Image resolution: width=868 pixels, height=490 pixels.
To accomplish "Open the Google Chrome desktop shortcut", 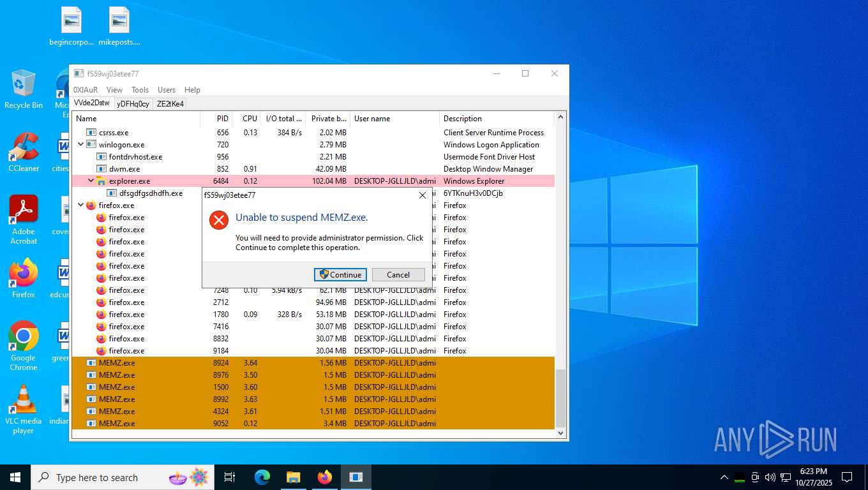I will pyautogui.click(x=24, y=346).
